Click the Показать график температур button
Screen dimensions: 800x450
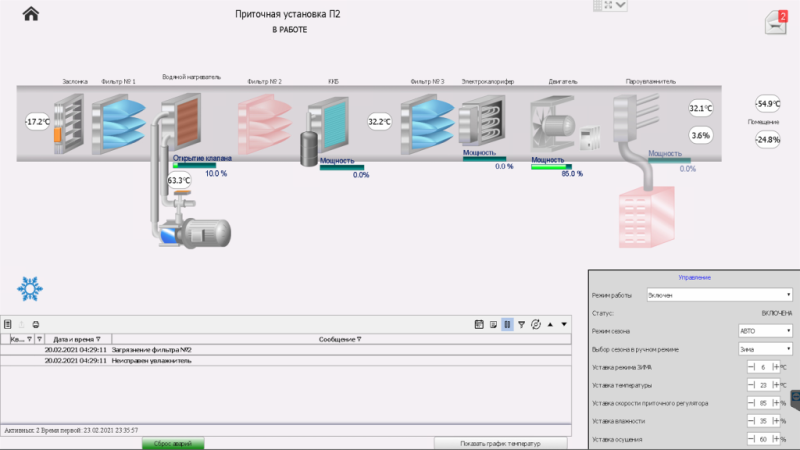click(500, 443)
